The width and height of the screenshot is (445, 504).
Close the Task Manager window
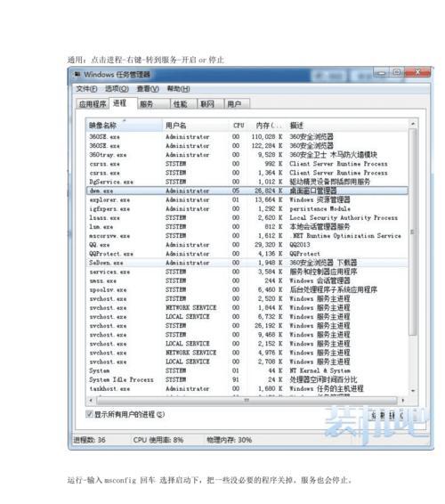pyautogui.click(x=417, y=72)
